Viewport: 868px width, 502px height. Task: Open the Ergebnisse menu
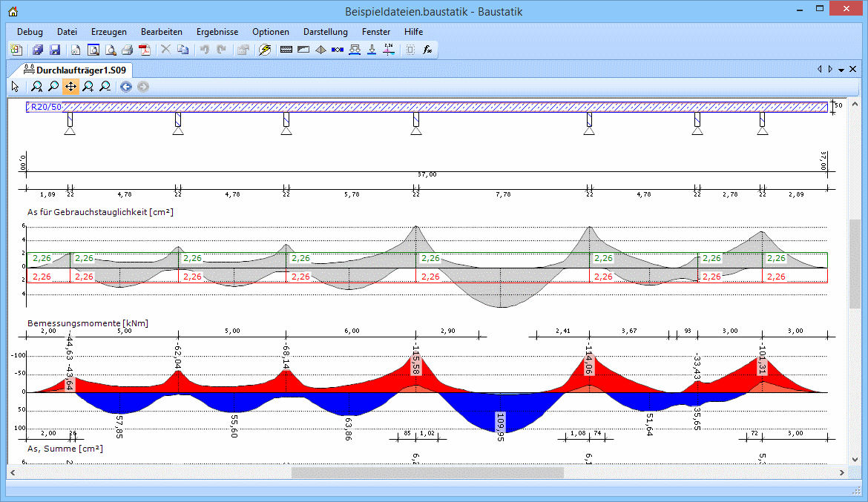point(217,32)
